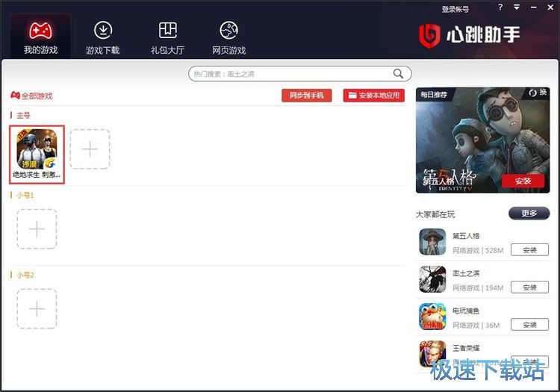560x392 pixels.
Task: Open the 率土之滨 game icon
Action: point(432,279)
